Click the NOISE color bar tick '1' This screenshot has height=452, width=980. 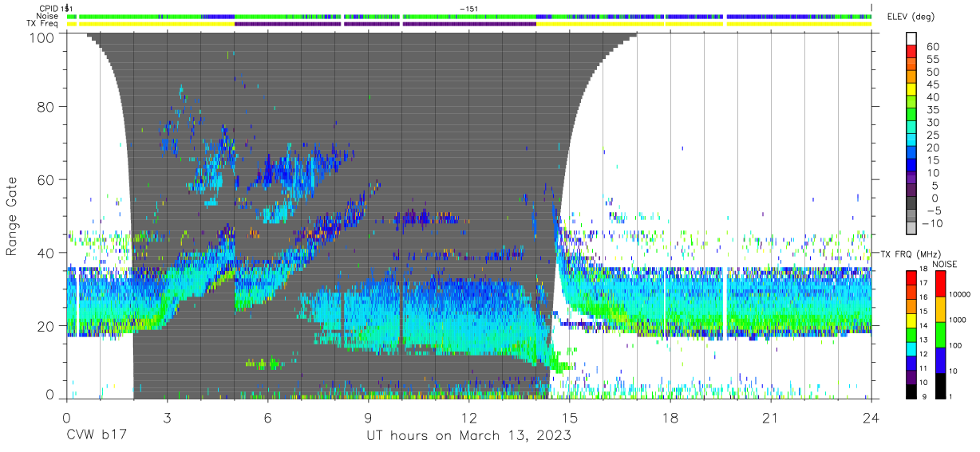[949, 398]
